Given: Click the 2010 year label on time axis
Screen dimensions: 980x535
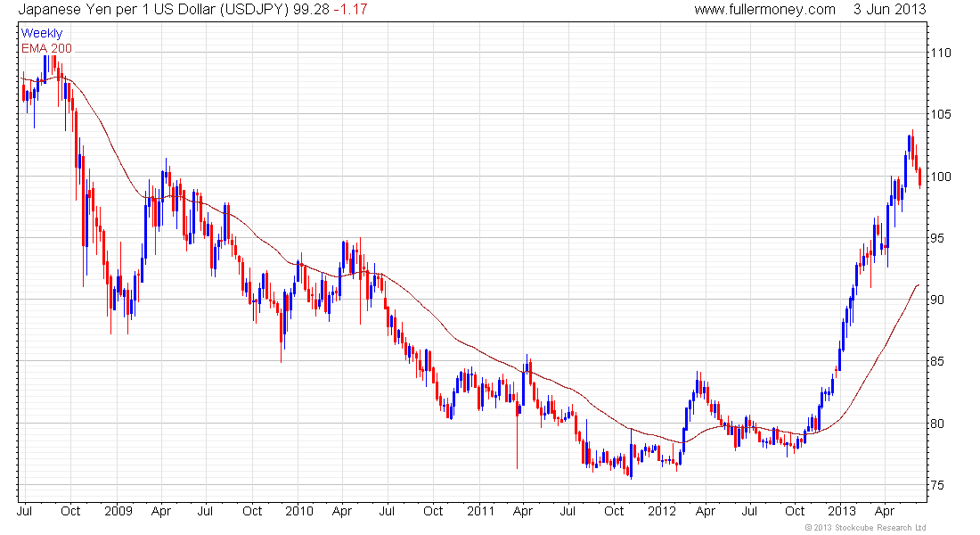Looking at the screenshot, I should [x=299, y=511].
